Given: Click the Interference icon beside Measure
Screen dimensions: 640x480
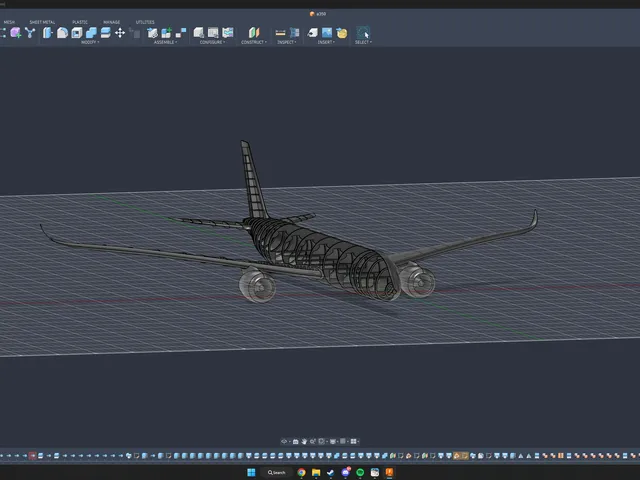Looking at the screenshot, I should [294, 33].
